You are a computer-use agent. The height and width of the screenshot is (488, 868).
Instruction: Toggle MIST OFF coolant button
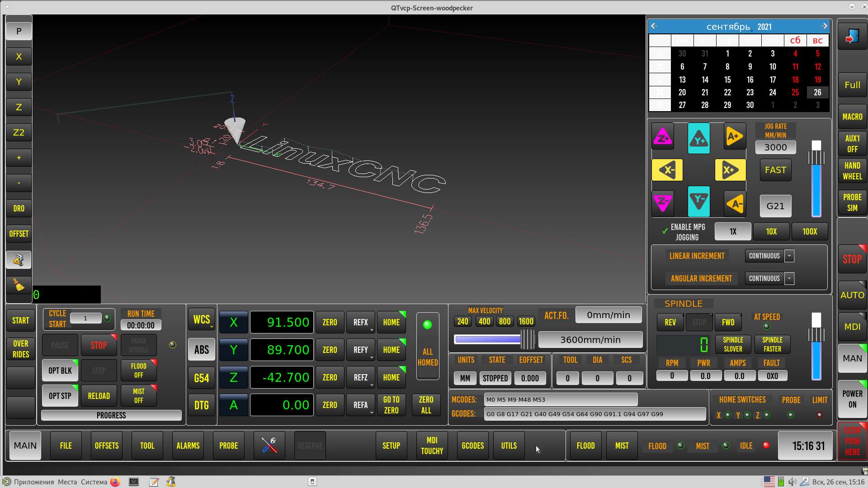[139, 396]
